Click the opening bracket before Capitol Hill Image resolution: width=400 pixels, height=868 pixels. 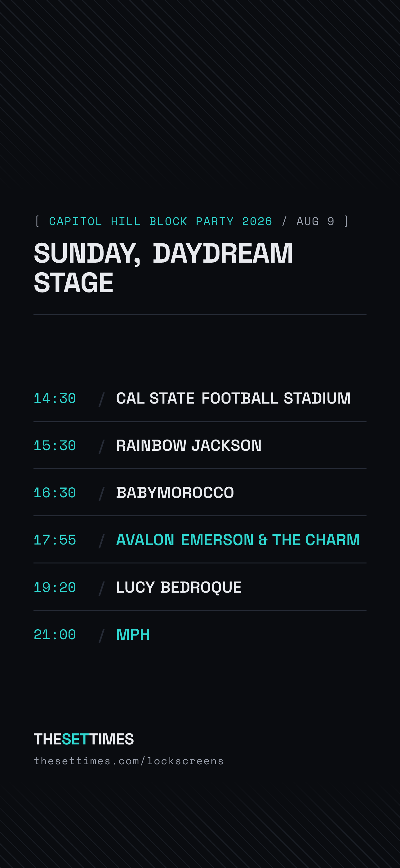[38, 221]
